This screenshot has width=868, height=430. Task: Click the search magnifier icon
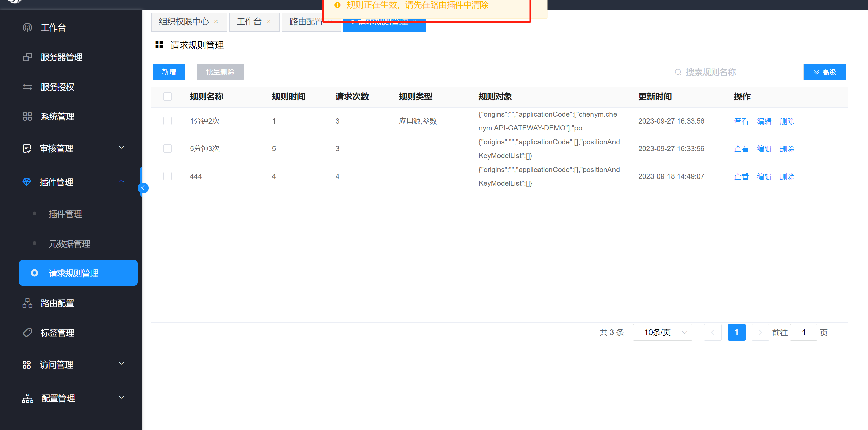[x=678, y=72]
